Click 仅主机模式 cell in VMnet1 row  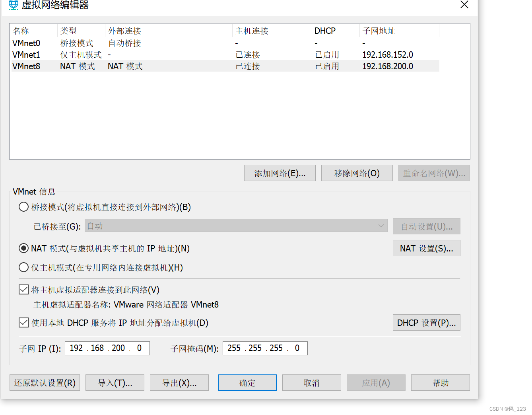click(x=81, y=55)
